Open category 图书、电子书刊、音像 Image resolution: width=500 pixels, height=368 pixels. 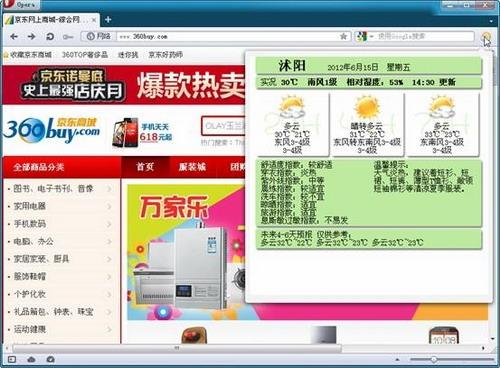point(53,189)
